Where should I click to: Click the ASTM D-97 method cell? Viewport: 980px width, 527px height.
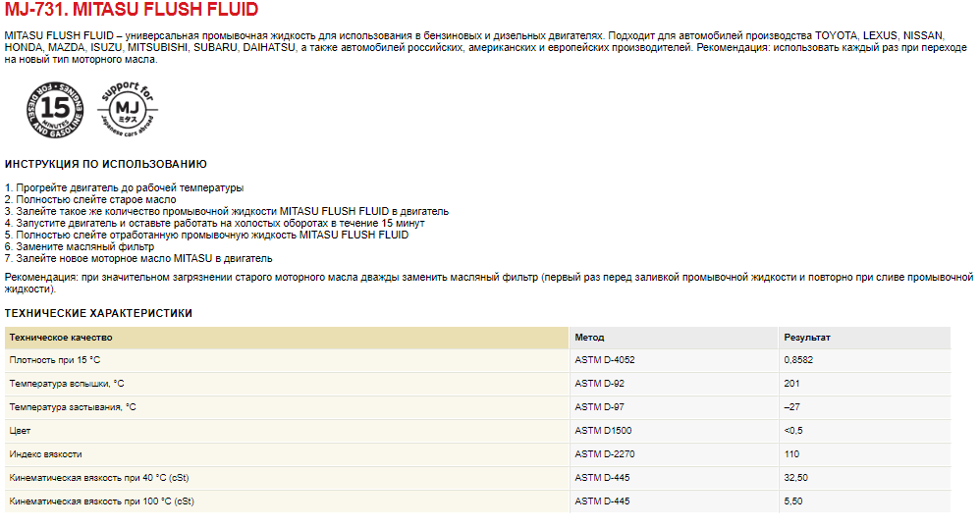pos(674,407)
